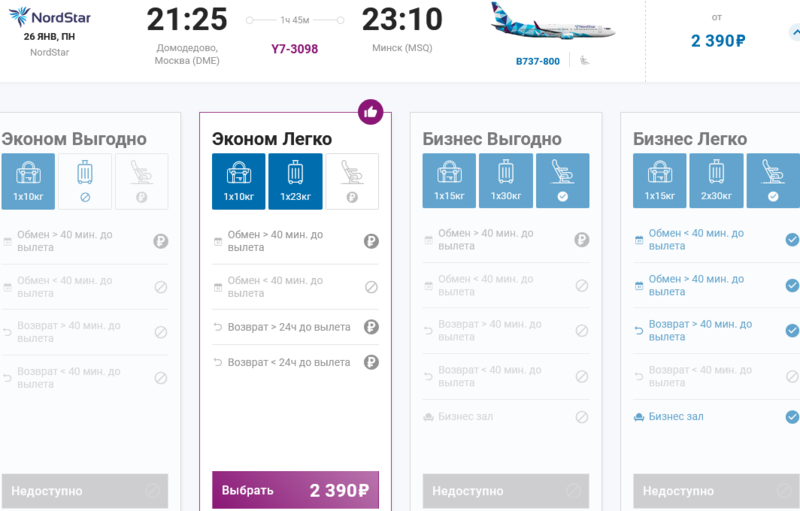The width and height of the screenshot is (800, 511).
Task: Click the seat legroom icon near B737-800
Action: tap(584, 61)
